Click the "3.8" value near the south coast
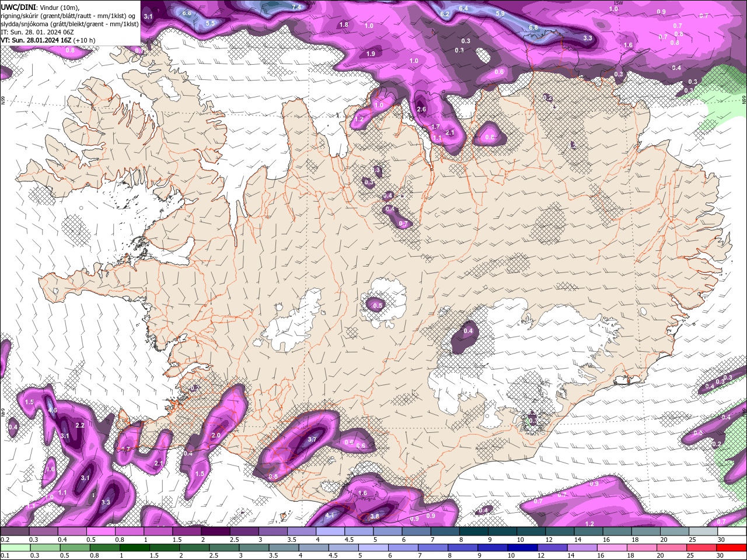The height and width of the screenshot is (560, 747). 375,516
